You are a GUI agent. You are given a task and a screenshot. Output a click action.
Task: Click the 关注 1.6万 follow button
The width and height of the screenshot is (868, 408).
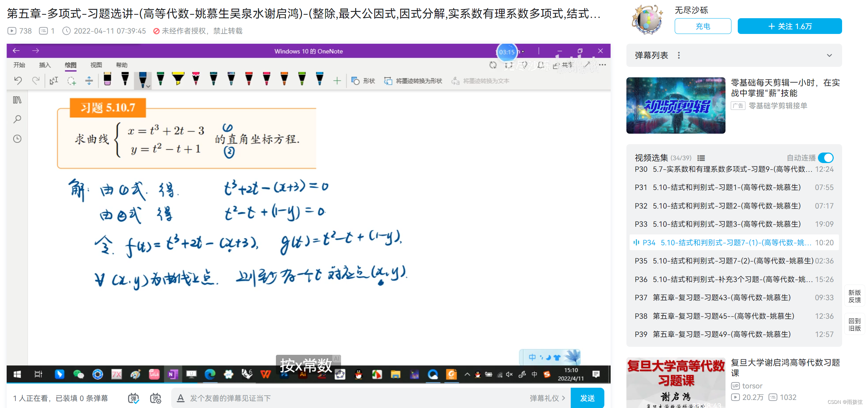coord(790,26)
